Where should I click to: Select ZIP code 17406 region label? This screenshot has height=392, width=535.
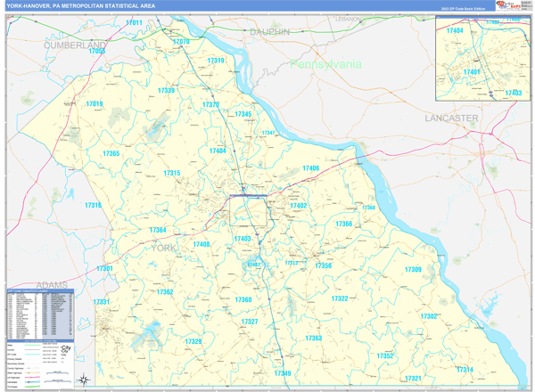(310, 168)
